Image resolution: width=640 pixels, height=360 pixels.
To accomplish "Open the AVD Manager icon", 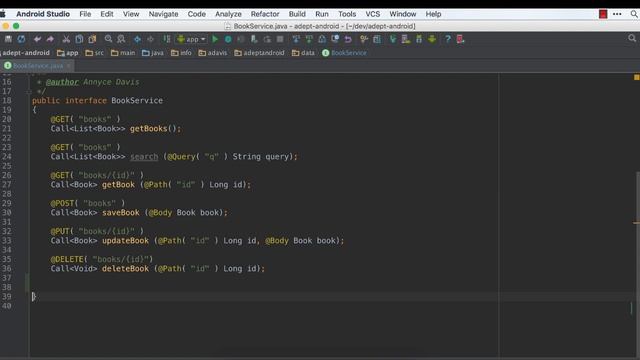I will point(406,39).
